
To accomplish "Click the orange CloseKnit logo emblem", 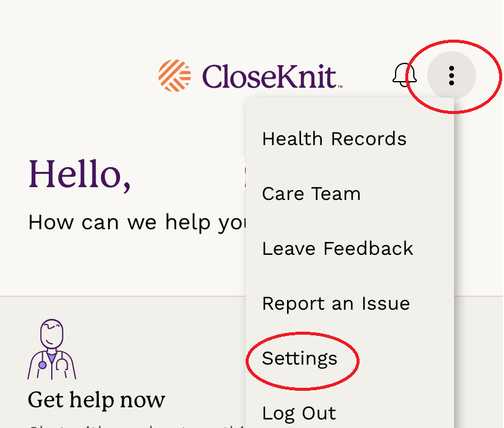I will [x=174, y=76].
